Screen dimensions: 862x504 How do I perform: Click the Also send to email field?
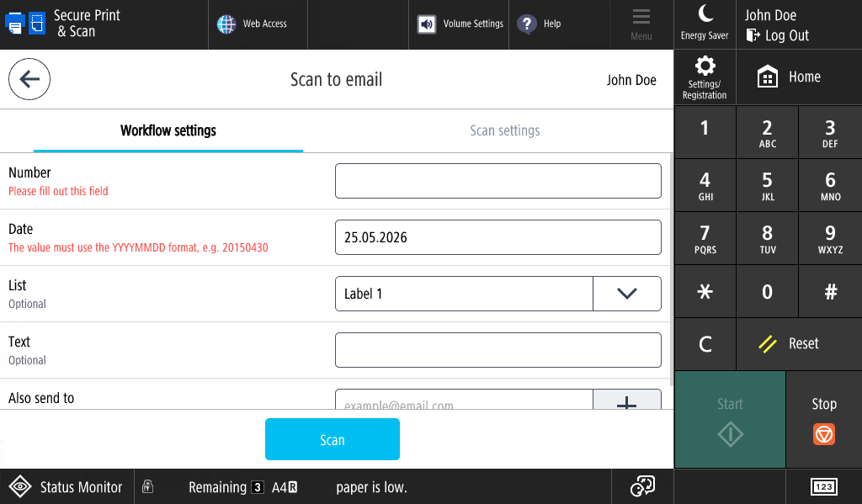tap(464, 400)
